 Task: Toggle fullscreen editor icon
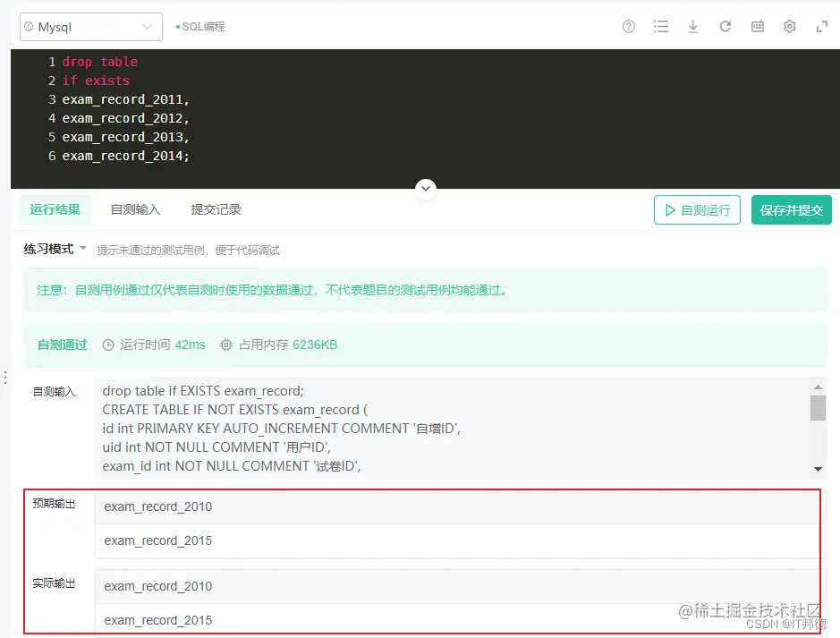[x=822, y=26]
